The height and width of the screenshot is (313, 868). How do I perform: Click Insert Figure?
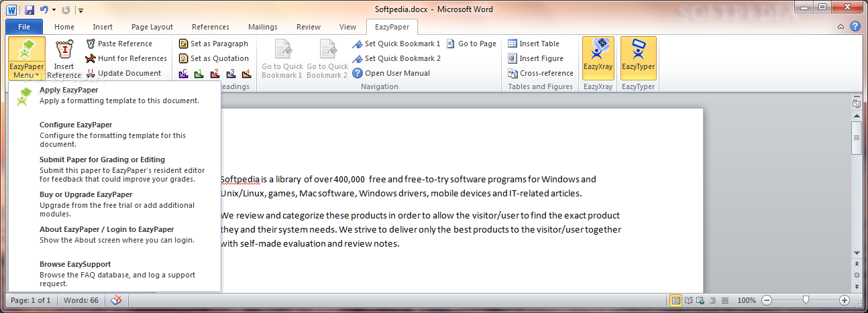[x=535, y=58]
